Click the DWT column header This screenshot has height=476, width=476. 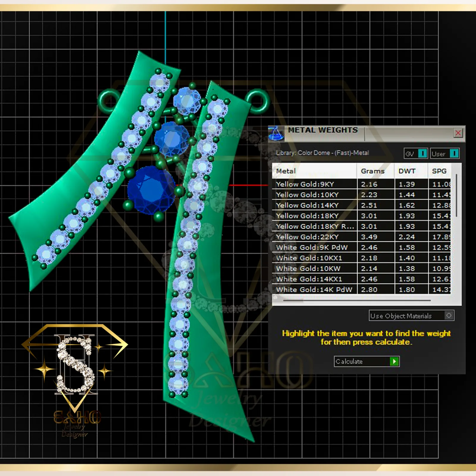pyautogui.click(x=411, y=171)
